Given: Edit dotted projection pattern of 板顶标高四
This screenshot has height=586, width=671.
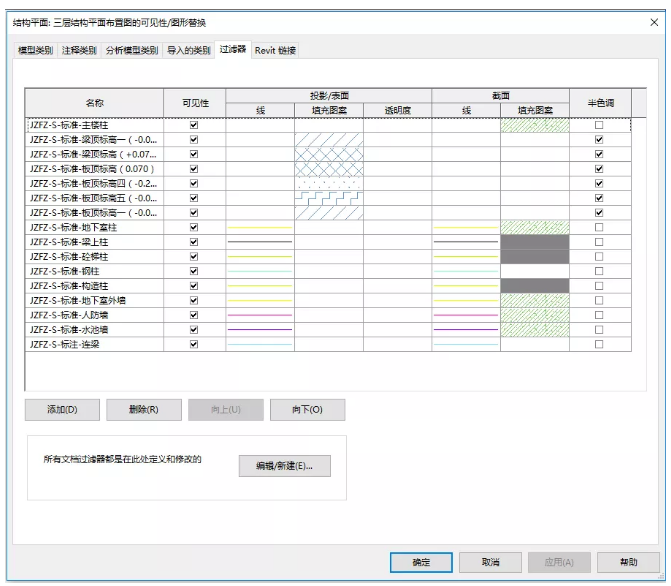Looking at the screenshot, I should coord(329,183).
